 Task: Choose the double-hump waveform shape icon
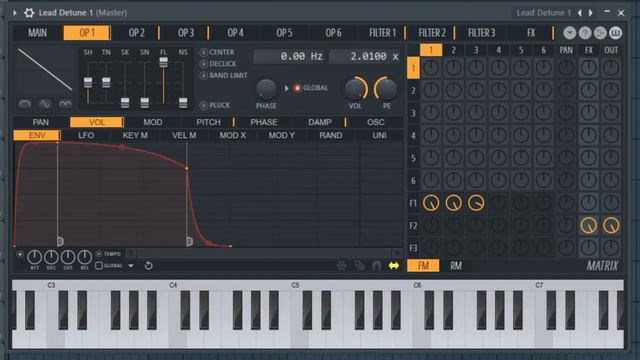click(65, 104)
